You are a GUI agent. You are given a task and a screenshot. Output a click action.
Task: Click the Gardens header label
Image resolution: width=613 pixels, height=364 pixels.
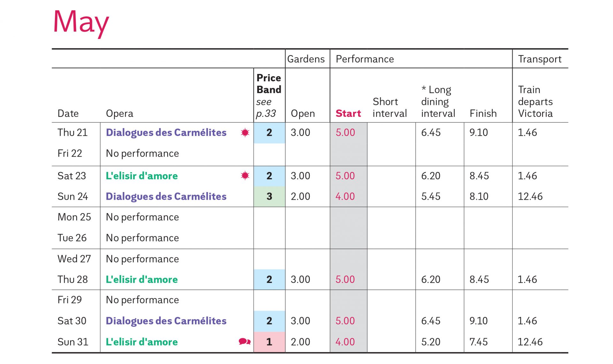click(x=306, y=59)
